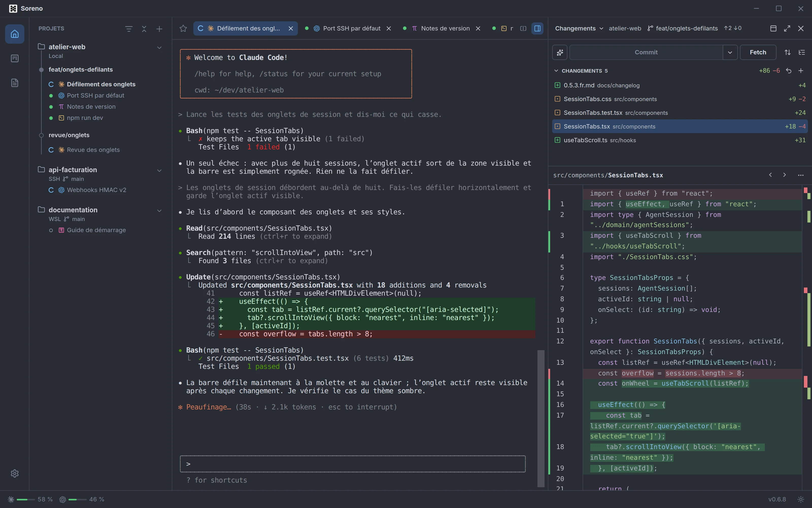Viewport: 812px width, 508px height.
Task: Click the Soreno app logo
Action: [13, 8]
